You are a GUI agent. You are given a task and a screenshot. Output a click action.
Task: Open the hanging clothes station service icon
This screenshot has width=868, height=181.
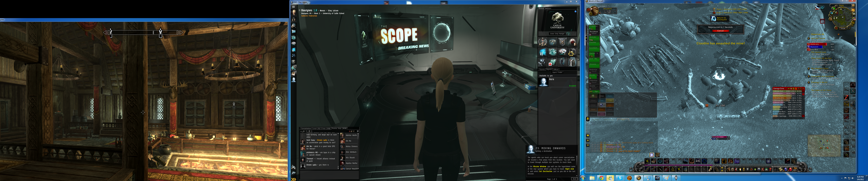pos(572,62)
